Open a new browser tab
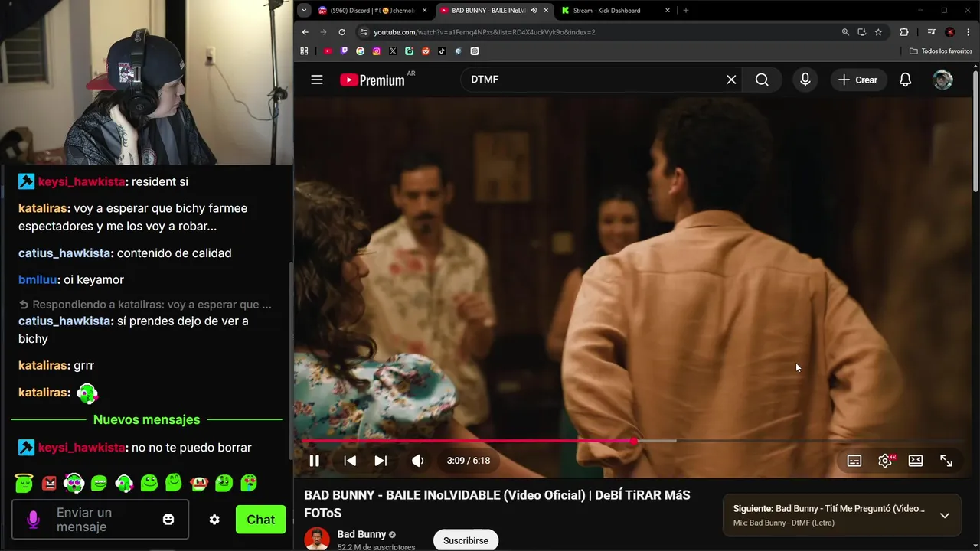 pyautogui.click(x=686, y=11)
